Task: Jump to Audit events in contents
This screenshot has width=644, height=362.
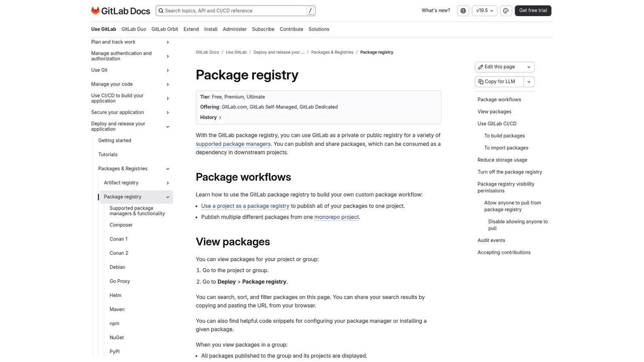Action: (x=491, y=240)
